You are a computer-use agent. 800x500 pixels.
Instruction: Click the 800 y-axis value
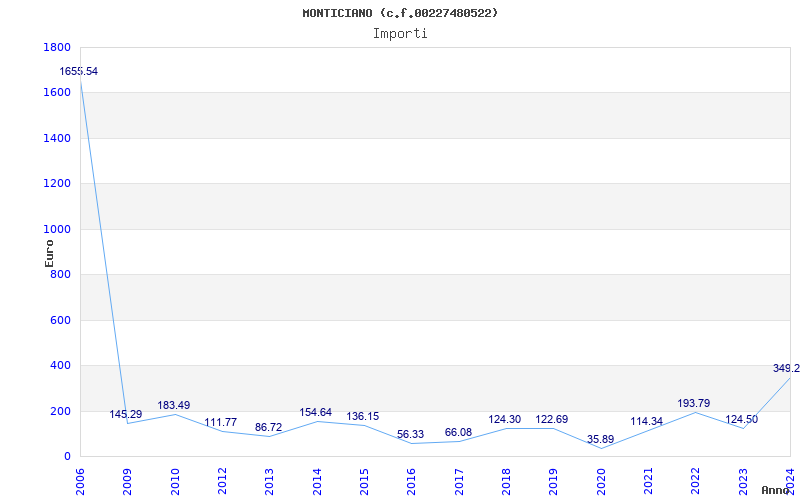(x=61, y=274)
